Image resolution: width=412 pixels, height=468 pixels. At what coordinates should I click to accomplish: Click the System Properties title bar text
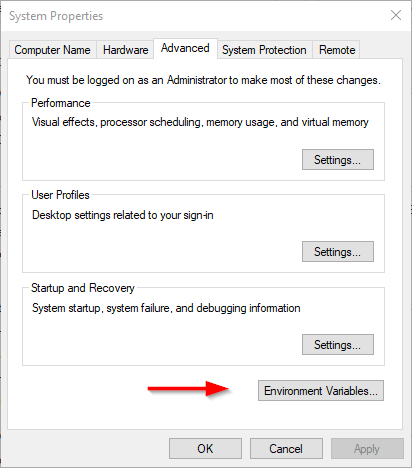pyautogui.click(x=56, y=16)
